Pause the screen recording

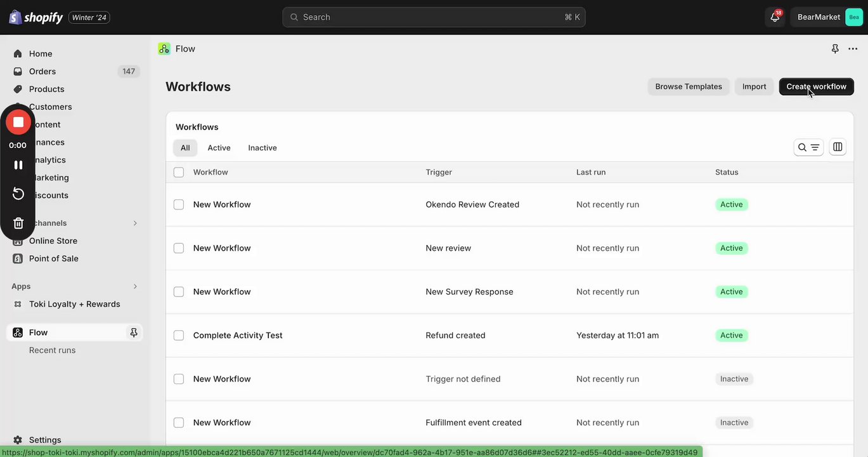(18, 165)
